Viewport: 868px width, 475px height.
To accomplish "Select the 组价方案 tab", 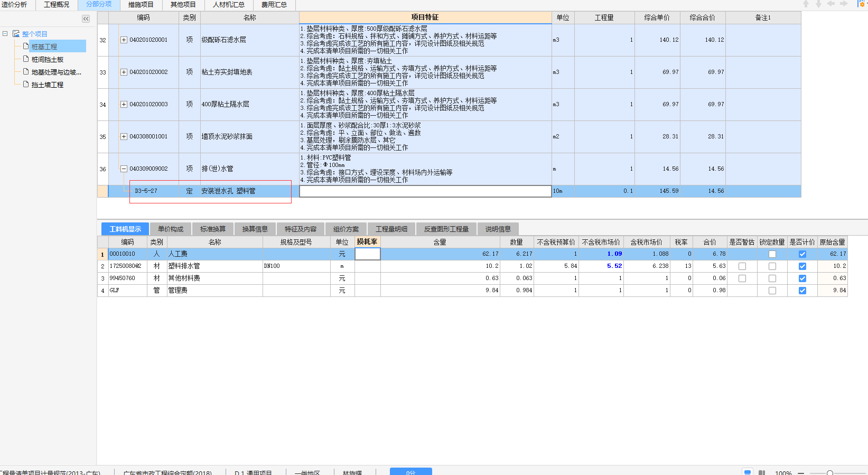I will point(346,229).
